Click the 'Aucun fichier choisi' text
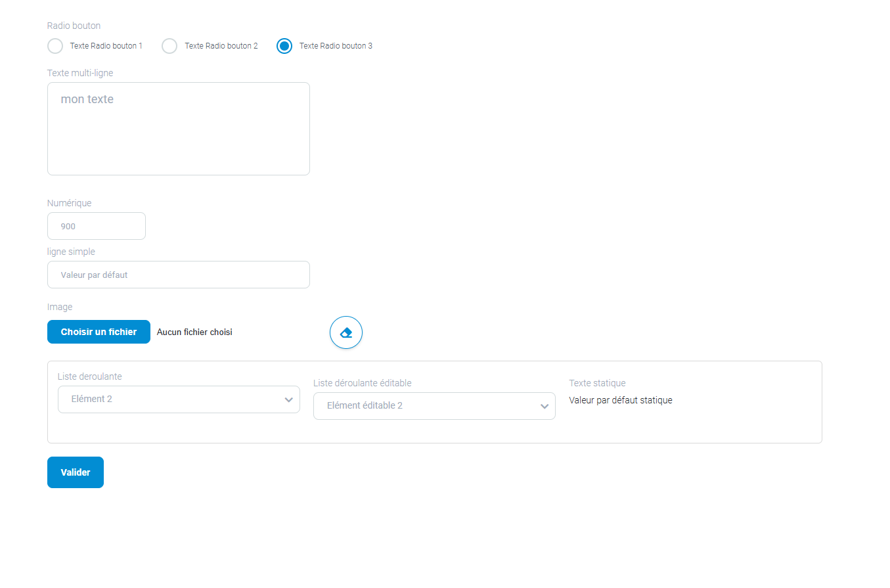 coord(194,332)
